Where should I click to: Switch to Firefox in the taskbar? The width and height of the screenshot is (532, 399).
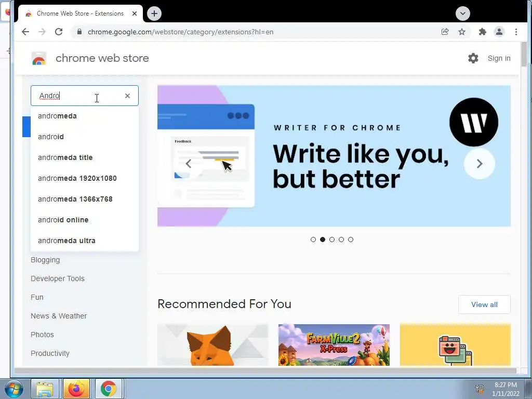click(77, 389)
